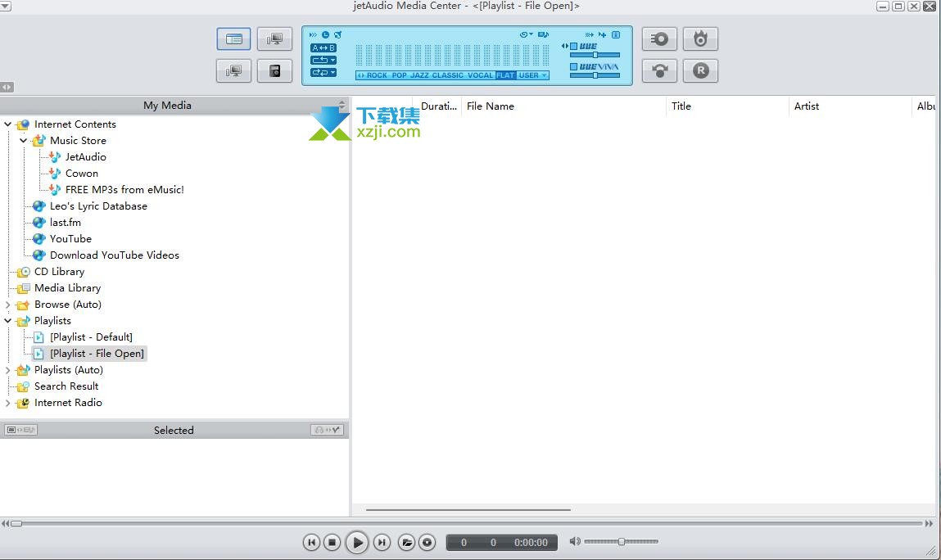Click the Selected panel left view button
This screenshot has width=941, height=560.
[x=20, y=430]
